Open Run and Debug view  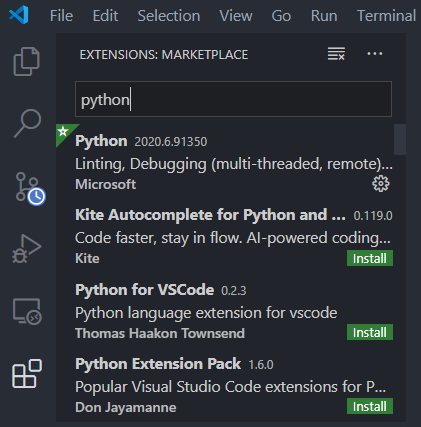point(27,249)
